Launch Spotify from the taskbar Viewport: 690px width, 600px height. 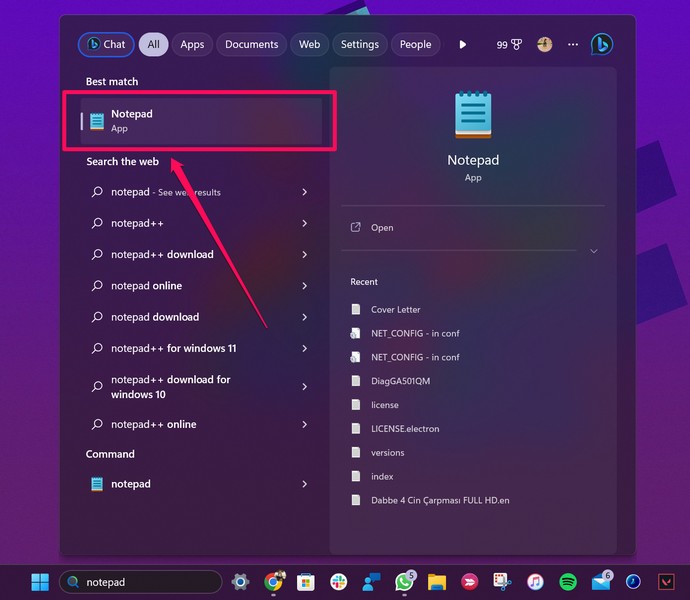click(x=568, y=581)
